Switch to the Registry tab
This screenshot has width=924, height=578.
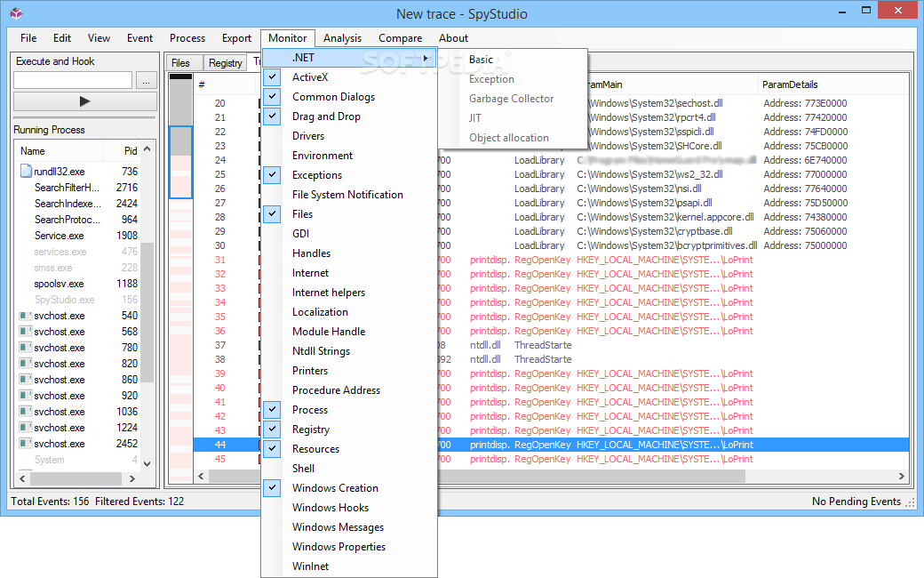[x=225, y=62]
